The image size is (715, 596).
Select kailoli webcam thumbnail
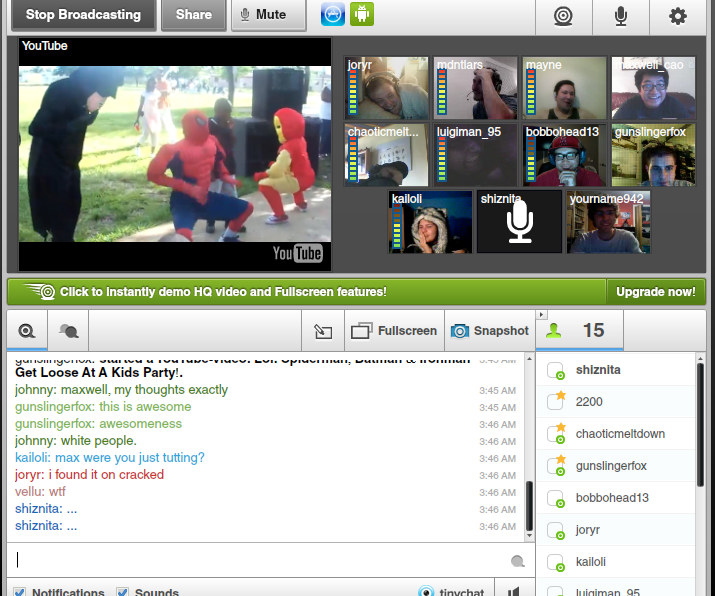[x=430, y=222]
